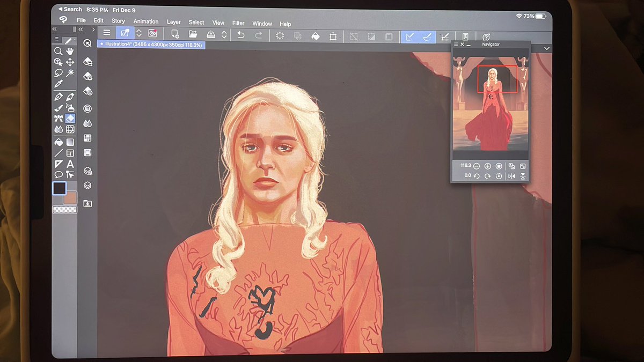Choose the Decoration ribbon tool
The image size is (644, 362).
[58, 118]
